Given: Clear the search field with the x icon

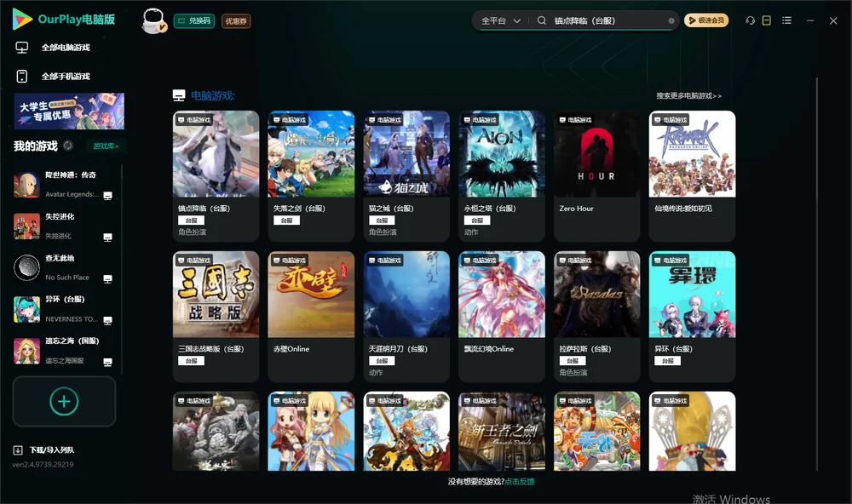Looking at the screenshot, I should tap(671, 21).
